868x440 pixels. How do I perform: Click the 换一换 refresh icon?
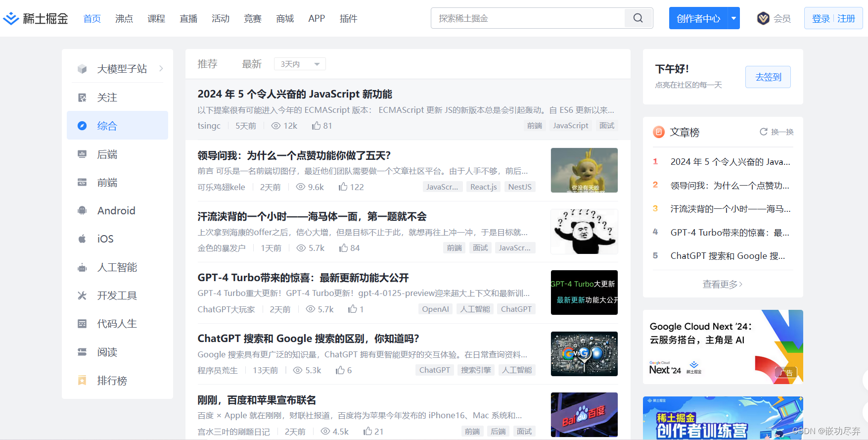(x=764, y=132)
